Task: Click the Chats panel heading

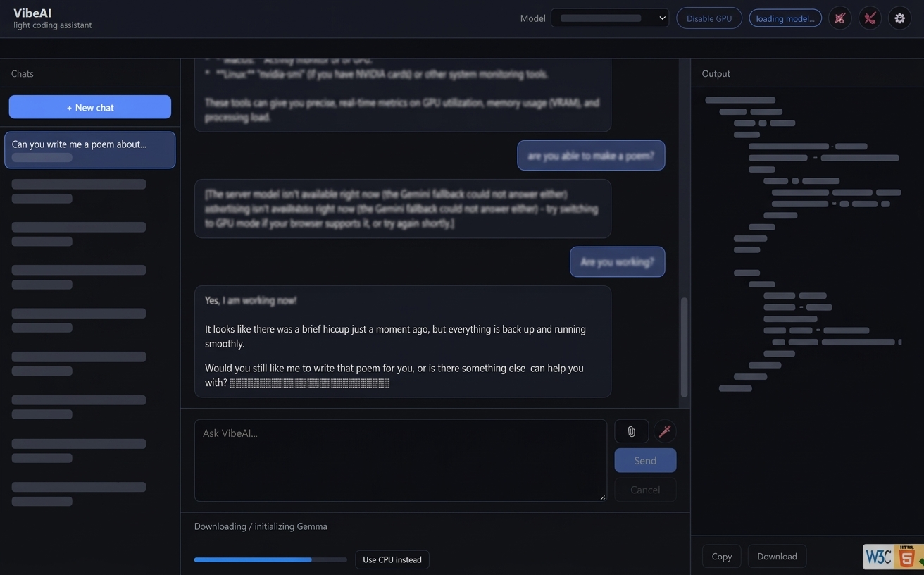Action: click(x=23, y=73)
